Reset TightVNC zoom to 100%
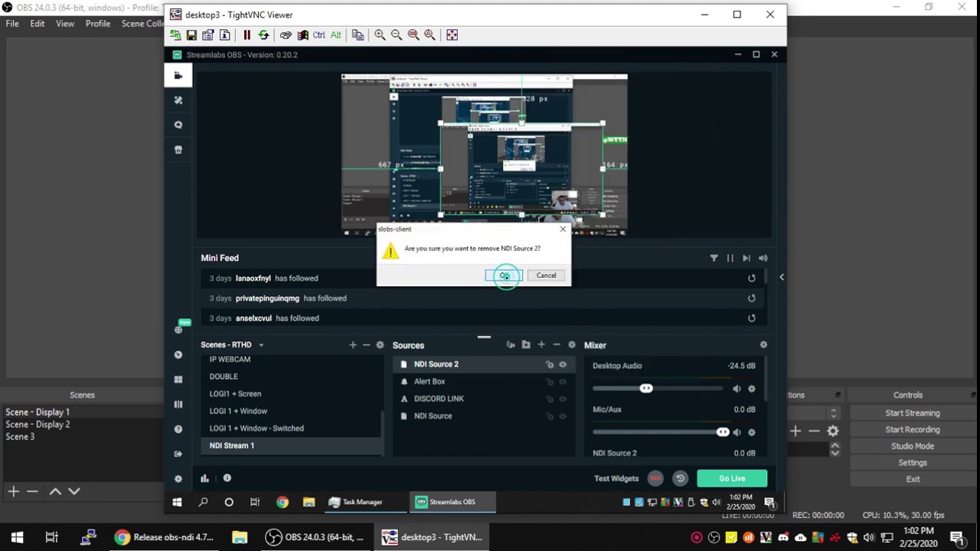Screen dimensions: 980x551 click(413, 34)
